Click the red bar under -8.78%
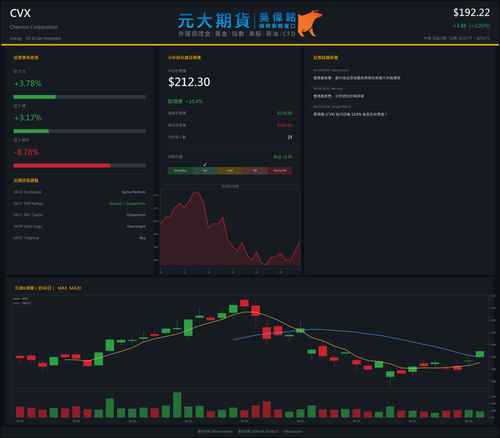The height and width of the screenshot is (438, 500). pyautogui.click(x=62, y=166)
